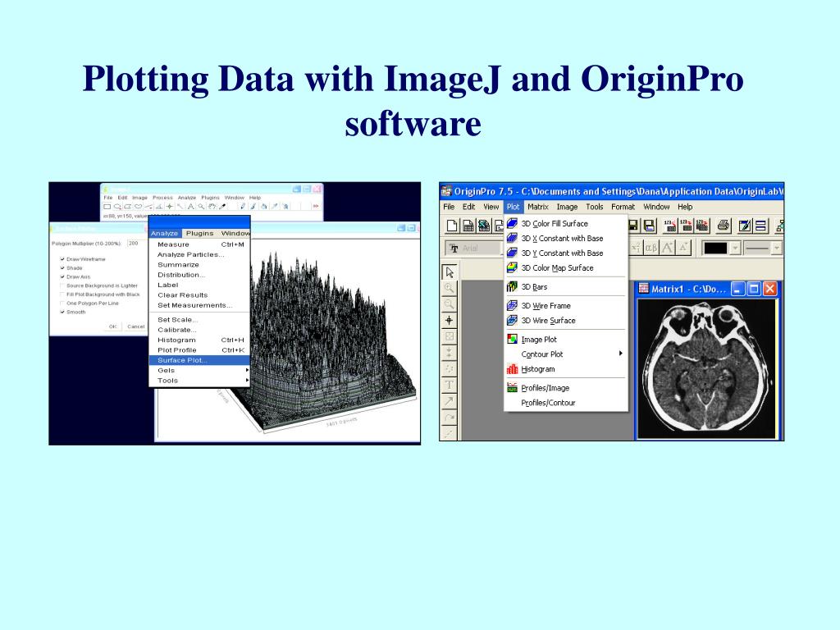This screenshot has height=630, width=840.
Task: Enable Source Background is Lighter checkbox
Action: coord(62,285)
